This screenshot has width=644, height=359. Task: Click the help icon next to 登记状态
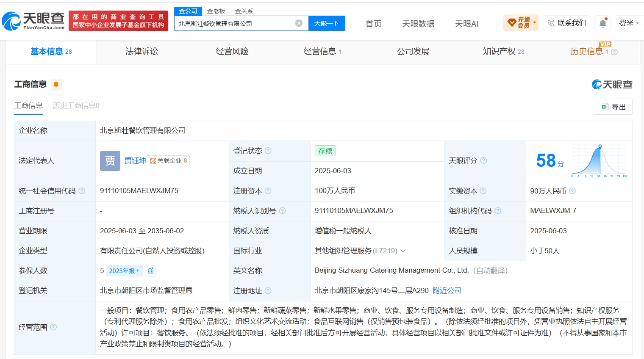click(x=268, y=151)
